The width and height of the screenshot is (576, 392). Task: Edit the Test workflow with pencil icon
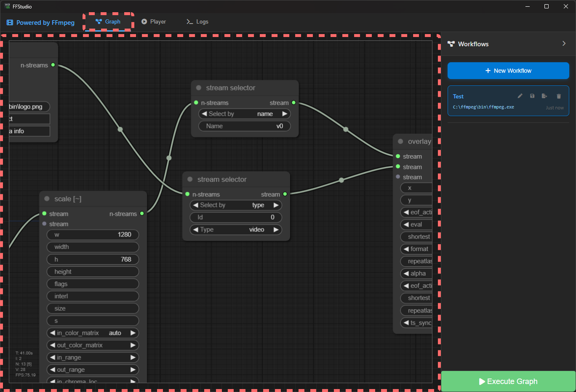(x=520, y=96)
